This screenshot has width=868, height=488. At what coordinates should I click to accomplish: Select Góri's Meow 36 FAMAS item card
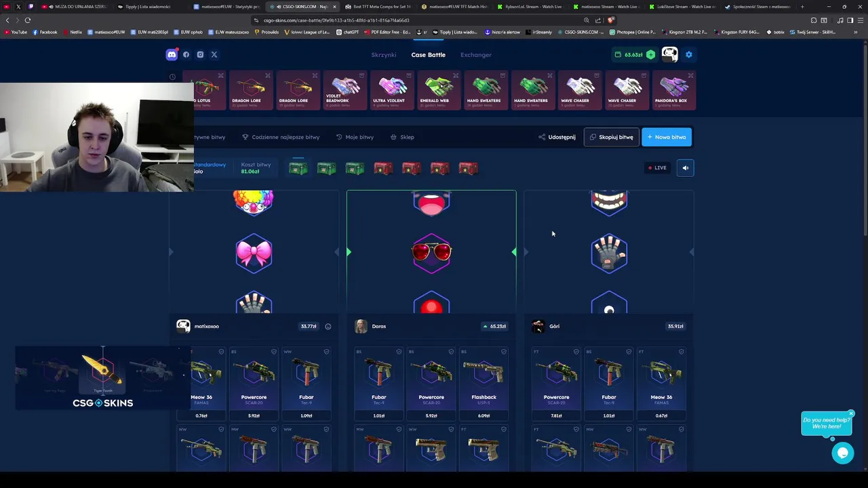coord(661,384)
